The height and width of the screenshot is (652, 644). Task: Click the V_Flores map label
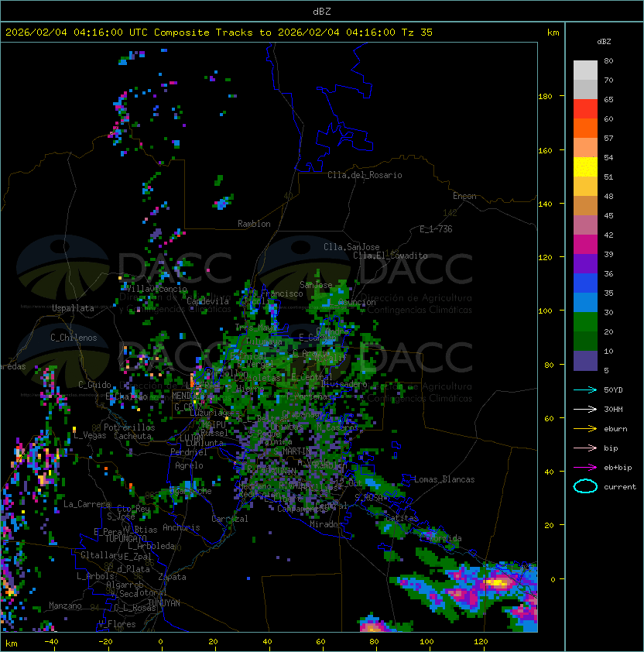coord(117,624)
